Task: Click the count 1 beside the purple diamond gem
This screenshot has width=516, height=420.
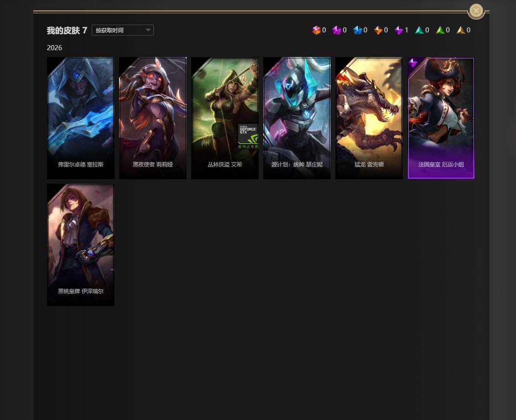Action: (x=407, y=30)
